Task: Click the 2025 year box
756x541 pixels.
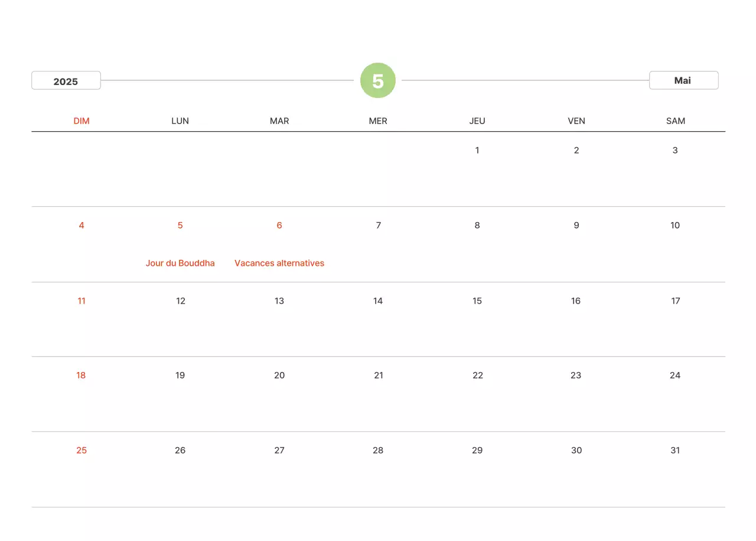Action: 66,81
